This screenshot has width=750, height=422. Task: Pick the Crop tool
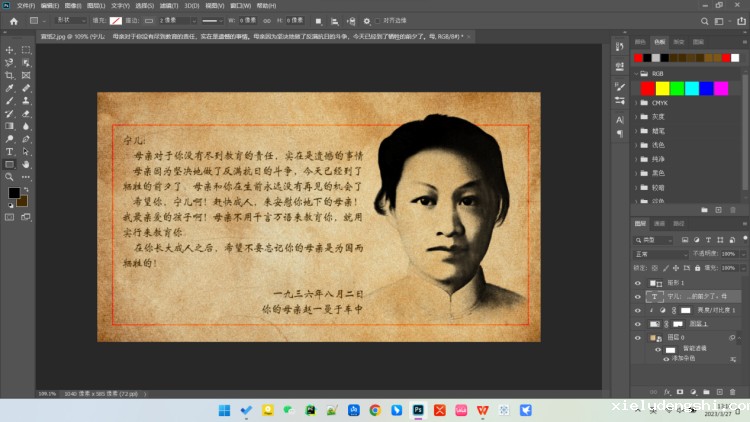[x=10, y=76]
